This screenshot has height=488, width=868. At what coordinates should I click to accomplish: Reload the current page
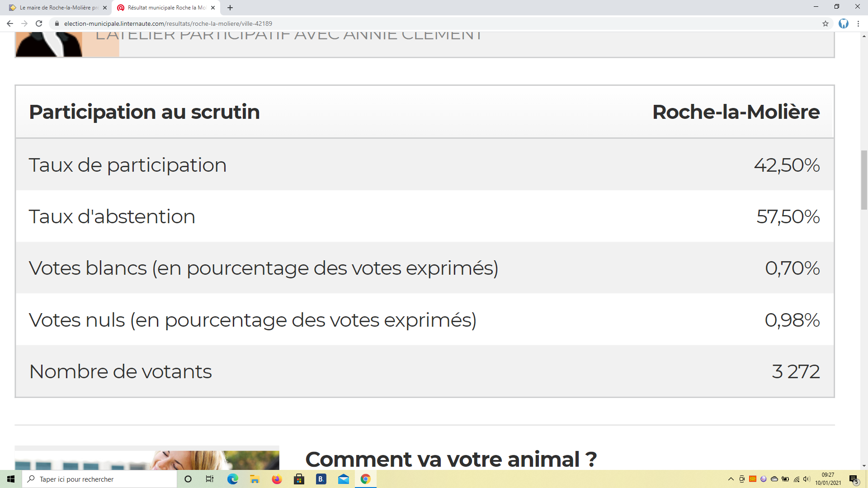pos(39,23)
